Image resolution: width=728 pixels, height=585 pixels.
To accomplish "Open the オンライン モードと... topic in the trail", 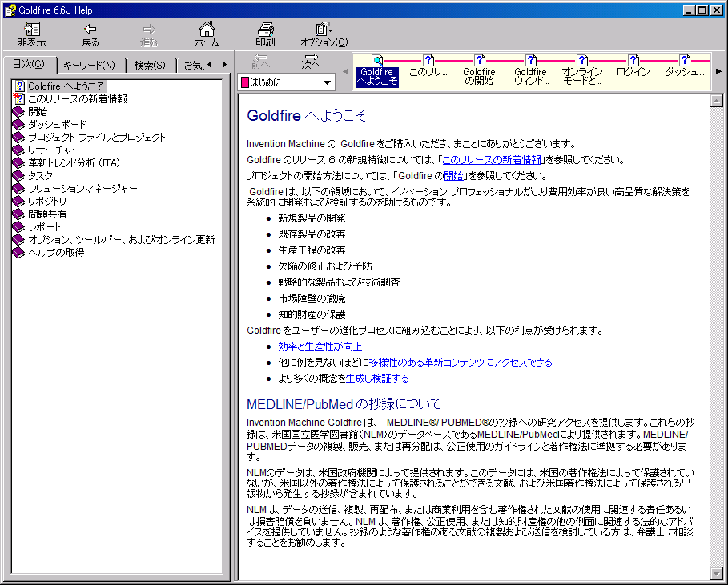I will point(581,70).
